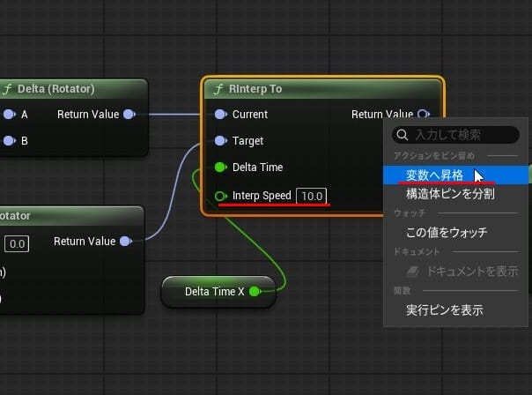This screenshot has width=532, height=395.
Task: Click the A input pin on Delta (Rotator)
Action: point(9,114)
